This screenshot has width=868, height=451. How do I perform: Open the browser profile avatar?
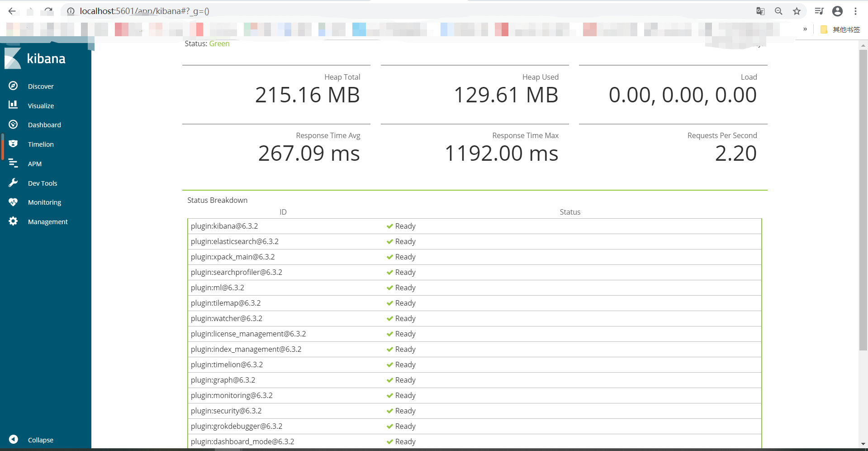[x=837, y=11]
